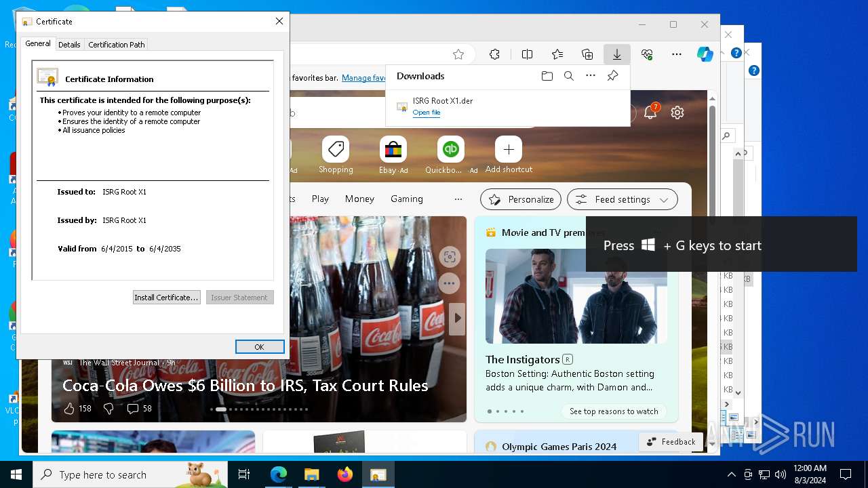
Task: Click the Open file link for ISRG Root X1.der
Action: point(427,113)
